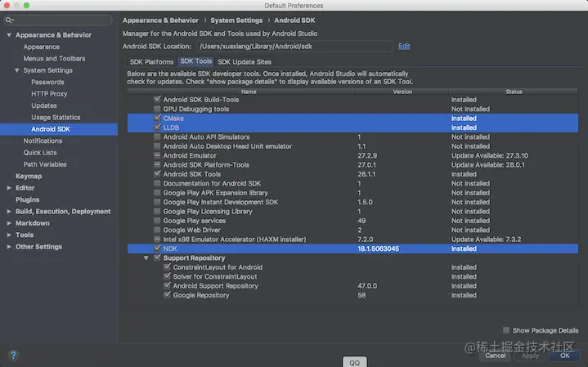Click the Edit SDK location link
Screen dimensions: 588x367
404,46
